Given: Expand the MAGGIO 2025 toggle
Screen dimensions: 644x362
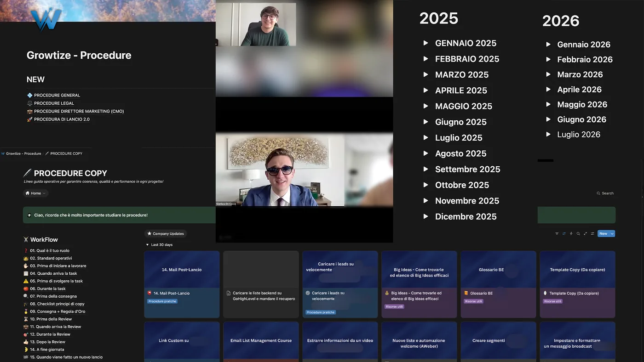Looking at the screenshot, I should pyautogui.click(x=425, y=106).
